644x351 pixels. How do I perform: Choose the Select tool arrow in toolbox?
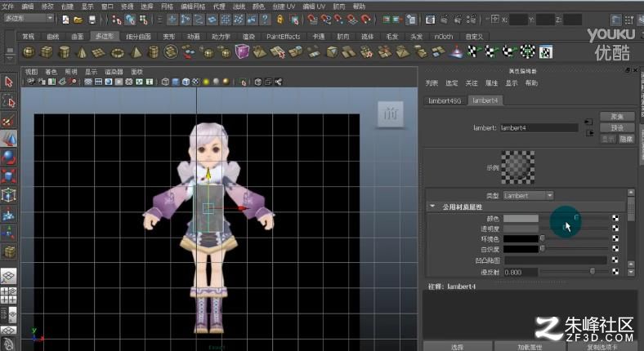click(9, 82)
